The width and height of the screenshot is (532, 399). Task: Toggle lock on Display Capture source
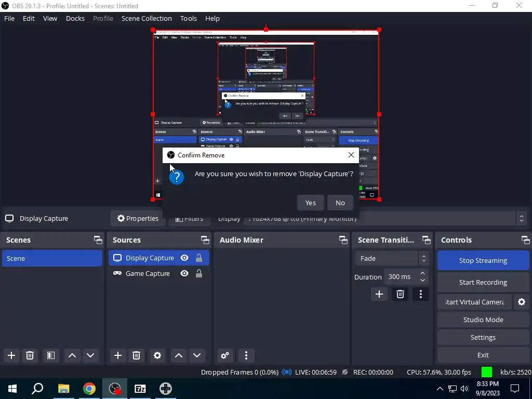[199, 258]
